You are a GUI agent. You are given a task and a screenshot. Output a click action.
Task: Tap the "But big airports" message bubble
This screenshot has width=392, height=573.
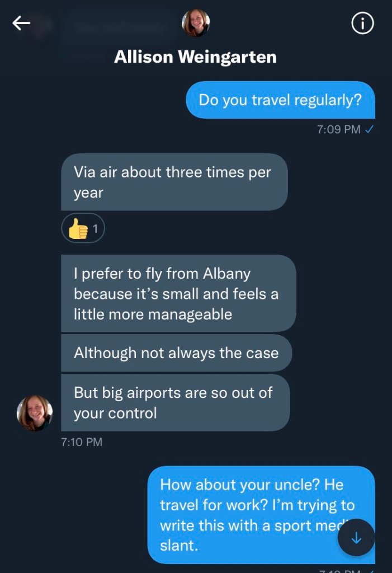coord(175,402)
